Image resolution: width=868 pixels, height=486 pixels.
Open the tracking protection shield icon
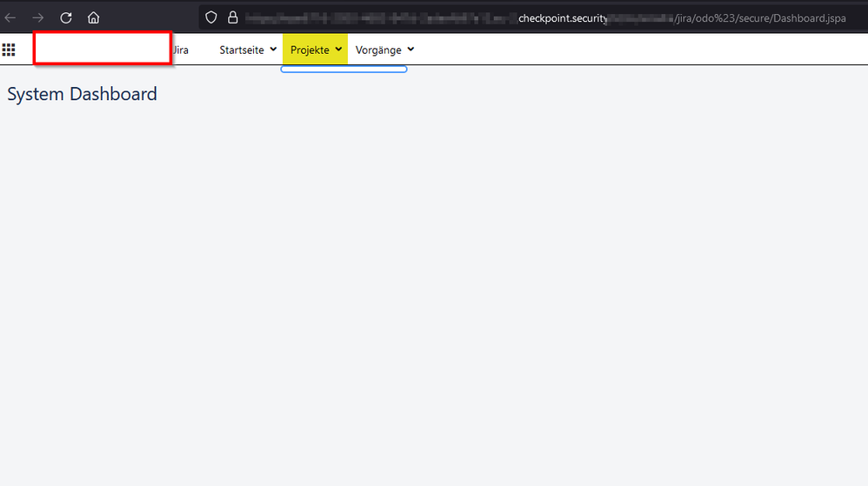coord(211,17)
